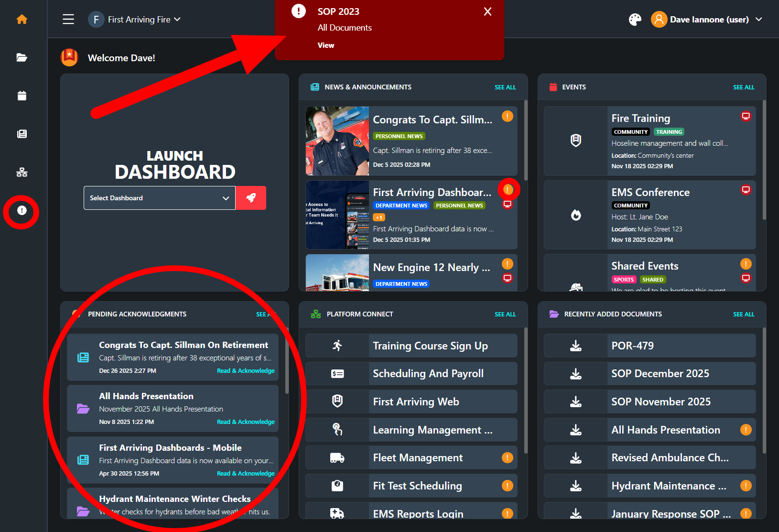This screenshot has width=779, height=532.
Task: Click alert badge on Fit Test Scheduling
Action: tap(508, 486)
